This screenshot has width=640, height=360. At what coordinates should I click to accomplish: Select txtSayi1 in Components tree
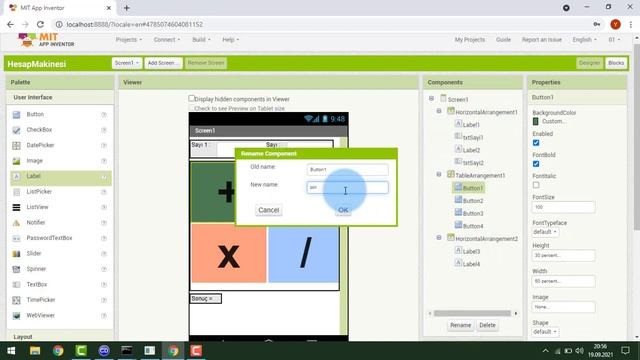point(473,138)
